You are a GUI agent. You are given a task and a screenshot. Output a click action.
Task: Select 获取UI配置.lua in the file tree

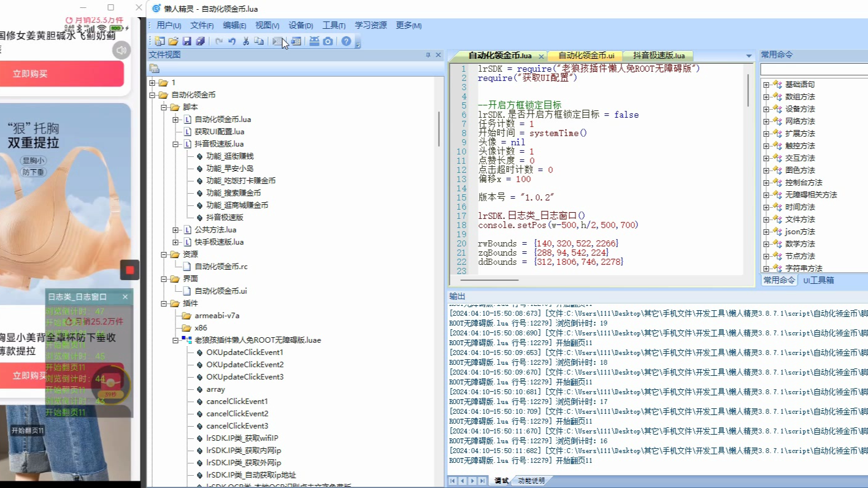pyautogui.click(x=220, y=132)
